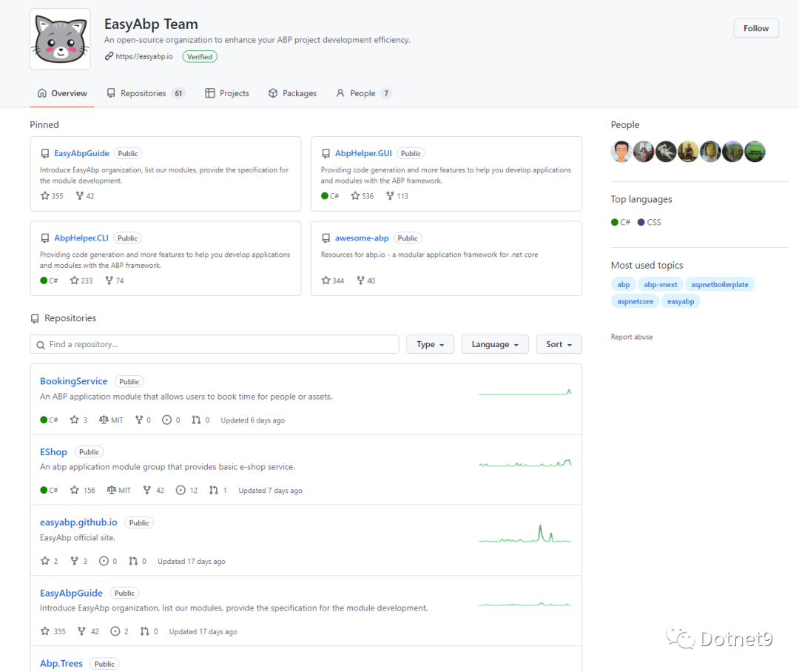Open pinned awesome-abp repository
This screenshot has height=672, width=799.
pyautogui.click(x=362, y=238)
